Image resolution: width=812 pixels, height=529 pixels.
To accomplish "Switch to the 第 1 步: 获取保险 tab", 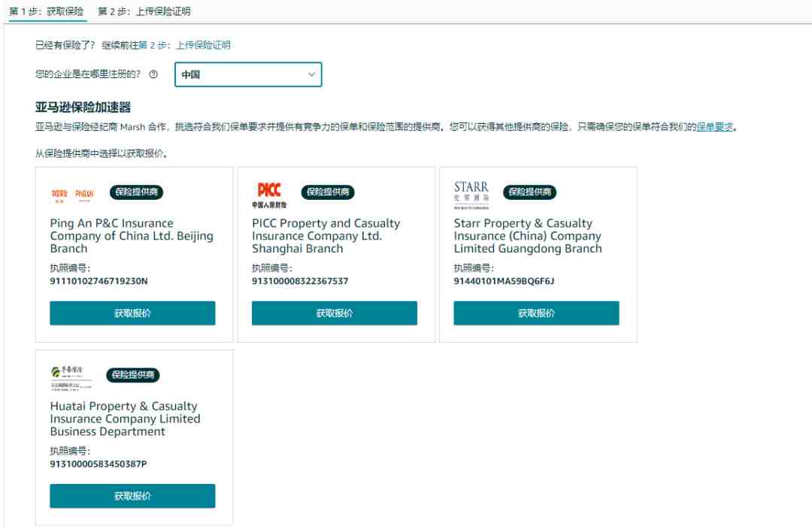I will coord(47,11).
